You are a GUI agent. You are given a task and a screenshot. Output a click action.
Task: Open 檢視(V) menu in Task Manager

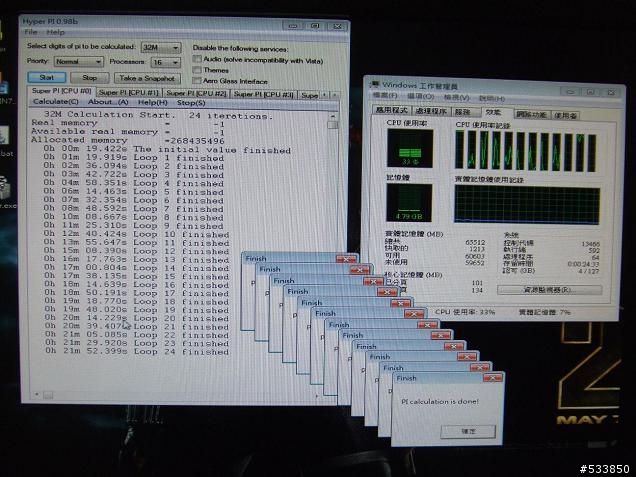pyautogui.click(x=456, y=97)
